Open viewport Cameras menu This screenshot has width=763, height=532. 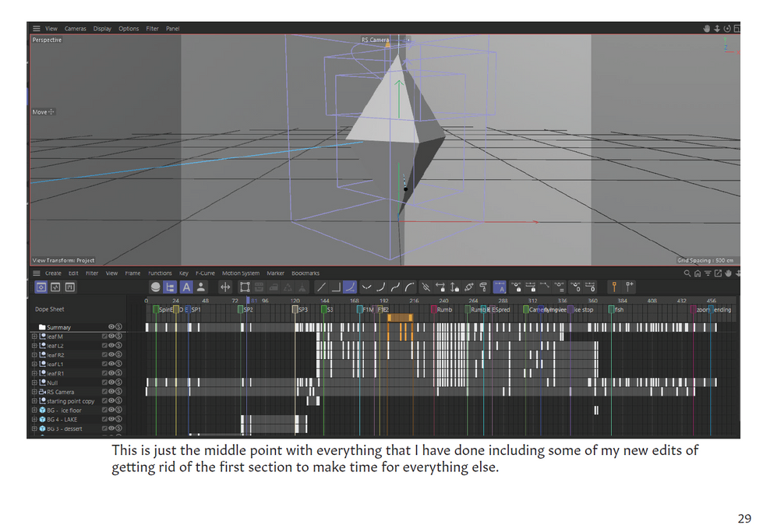[76, 29]
